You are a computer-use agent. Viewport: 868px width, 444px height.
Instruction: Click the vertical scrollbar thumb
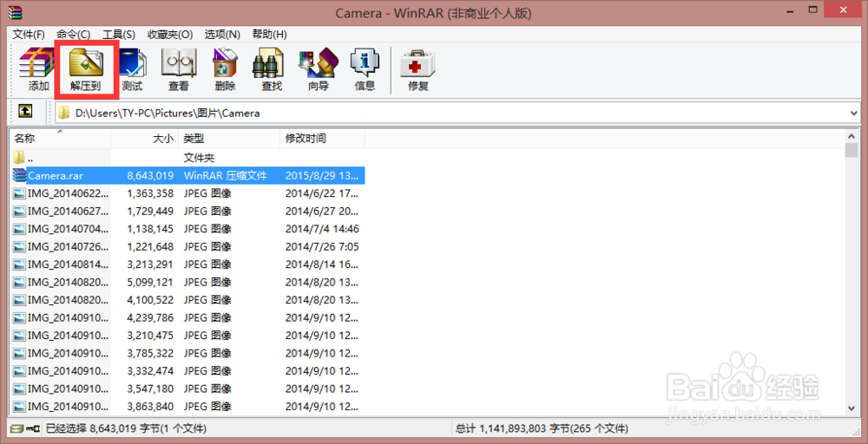[852, 150]
